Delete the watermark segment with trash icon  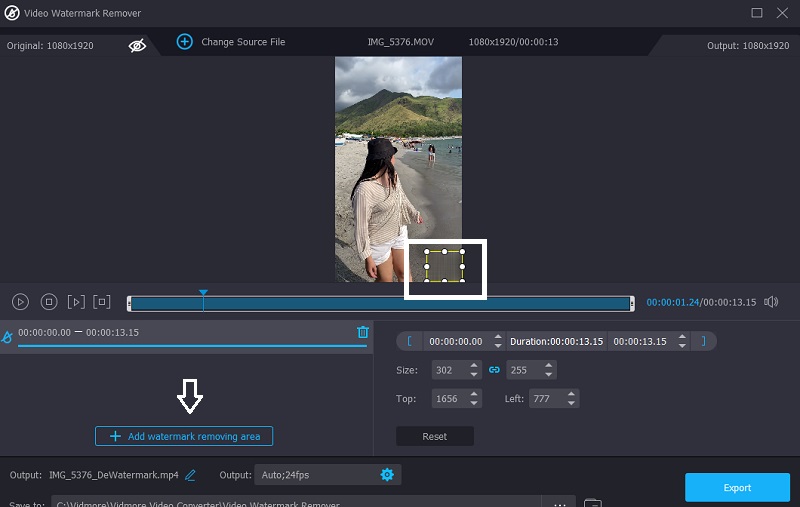[x=363, y=332]
